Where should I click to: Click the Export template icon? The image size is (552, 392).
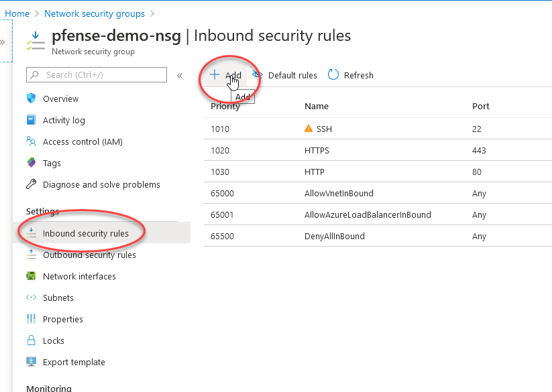click(x=32, y=362)
